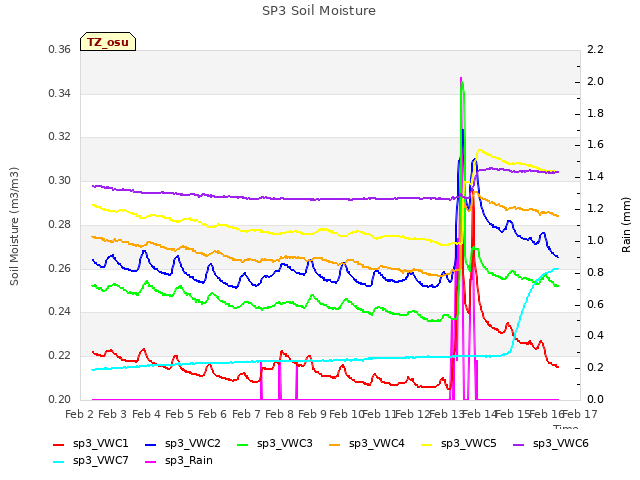Click the Feb 8 date tick label

279,414
